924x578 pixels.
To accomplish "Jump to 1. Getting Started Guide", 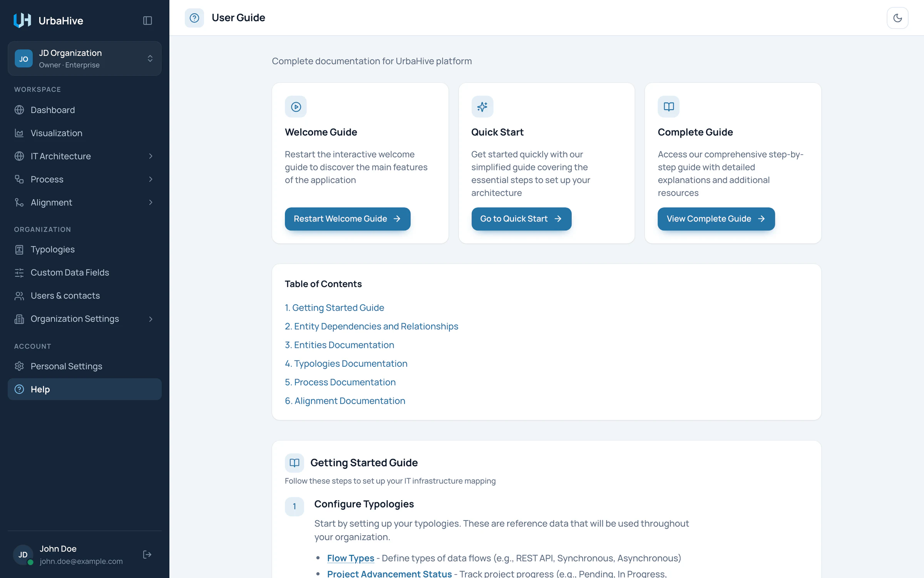I will click(x=334, y=307).
